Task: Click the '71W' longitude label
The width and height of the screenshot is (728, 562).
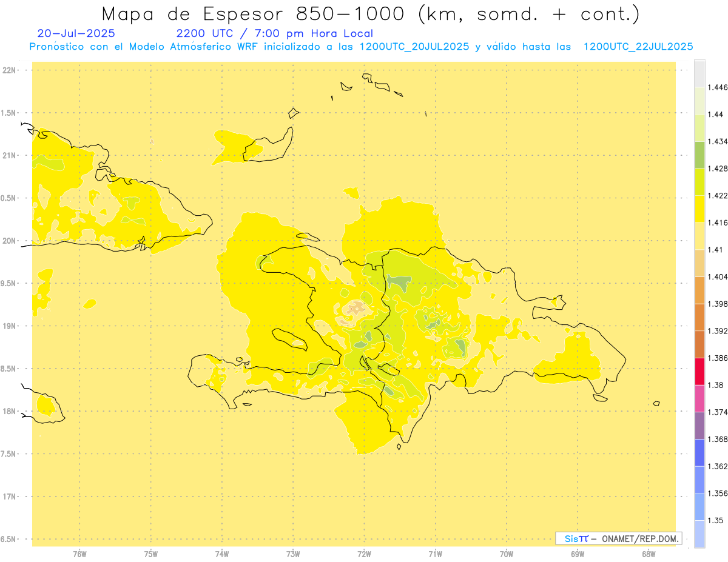Action: tap(435, 554)
